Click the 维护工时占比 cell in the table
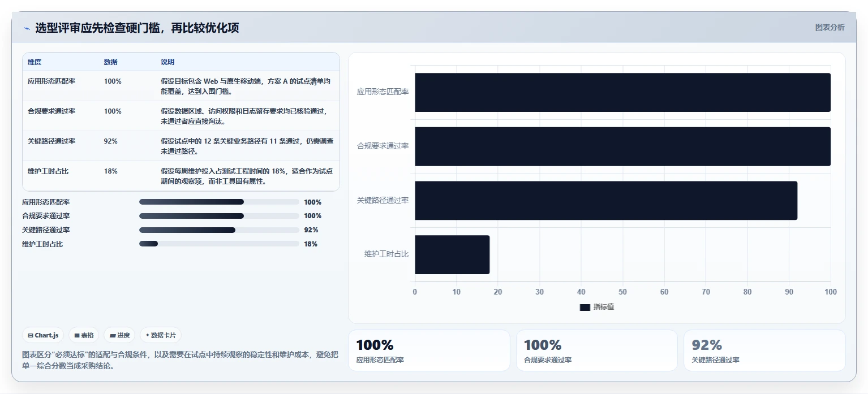This screenshot has height=394, width=868. tap(48, 171)
